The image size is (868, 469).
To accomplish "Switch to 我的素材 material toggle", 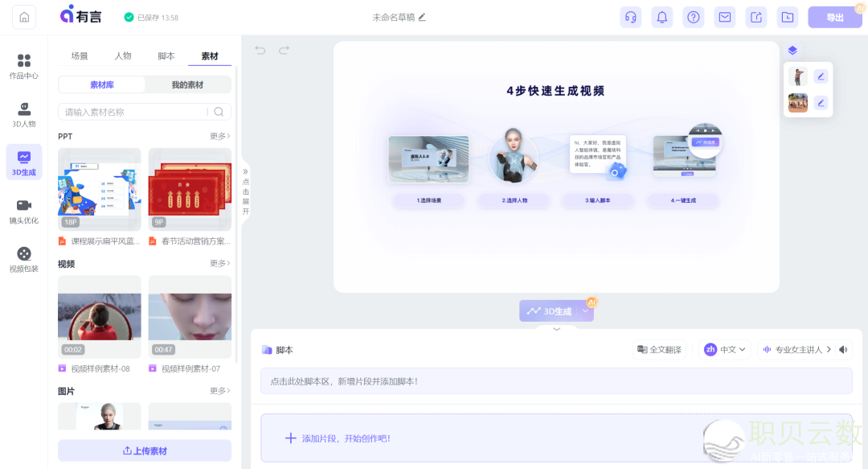I will 187,84.
